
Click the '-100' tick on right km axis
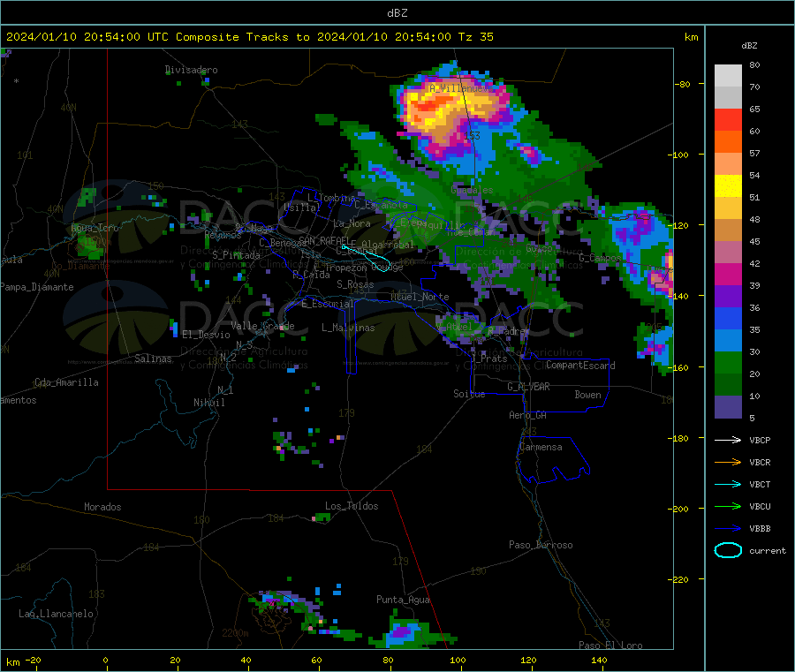tap(678, 155)
